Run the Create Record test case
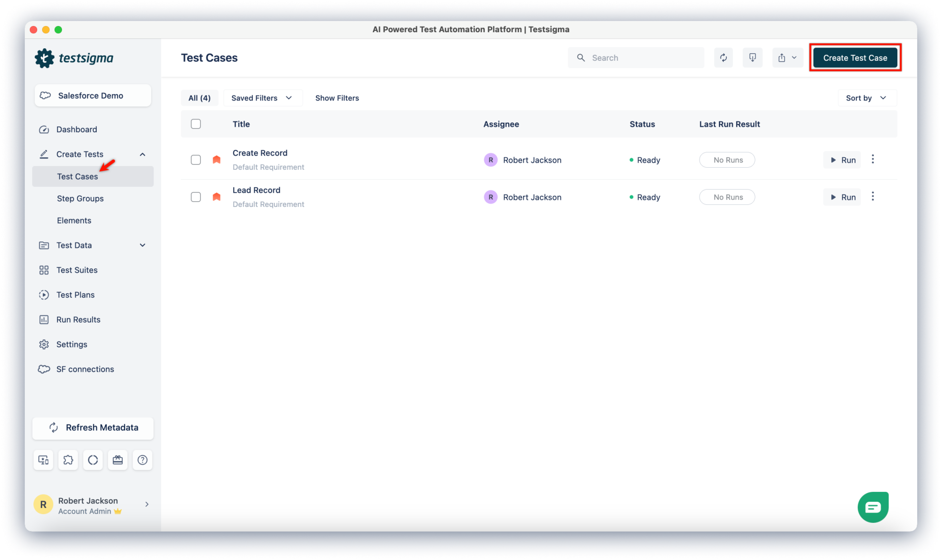Viewport: 942px width, 560px height. [842, 160]
